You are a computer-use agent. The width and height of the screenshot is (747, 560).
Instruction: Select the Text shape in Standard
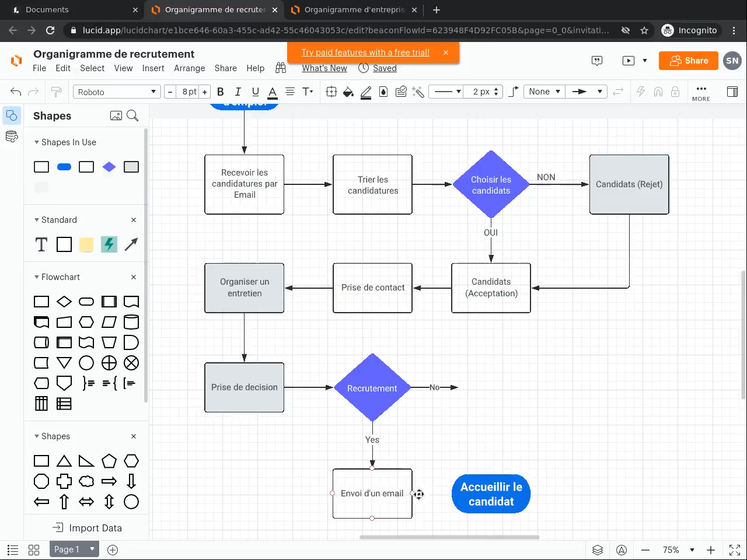pyautogui.click(x=41, y=244)
